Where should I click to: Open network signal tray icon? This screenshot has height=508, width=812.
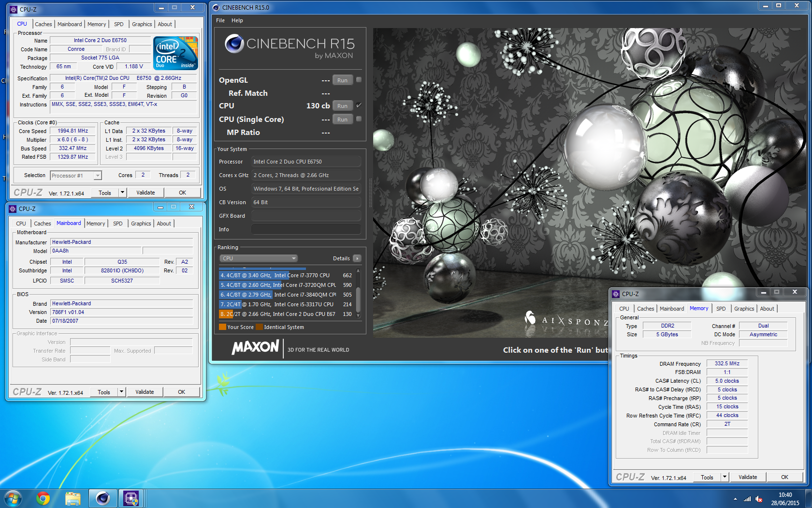point(747,499)
